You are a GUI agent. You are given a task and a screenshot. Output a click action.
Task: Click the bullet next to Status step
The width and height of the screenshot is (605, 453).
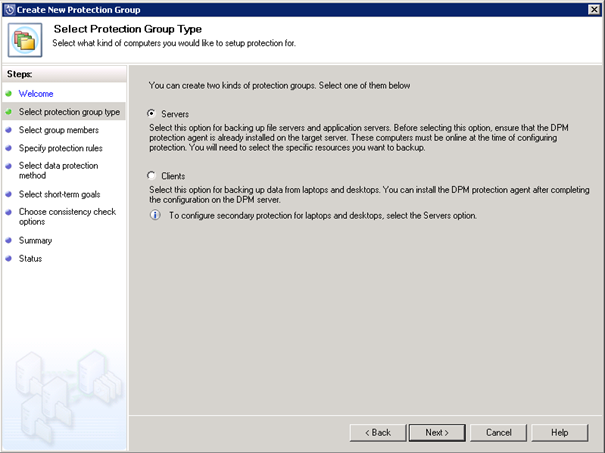pos(8,259)
